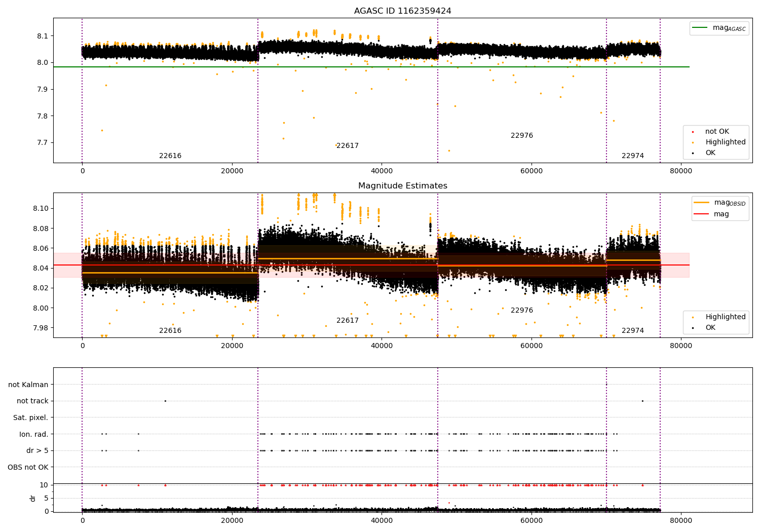Click the 'Sat. pixel.' axis label

click(31, 417)
